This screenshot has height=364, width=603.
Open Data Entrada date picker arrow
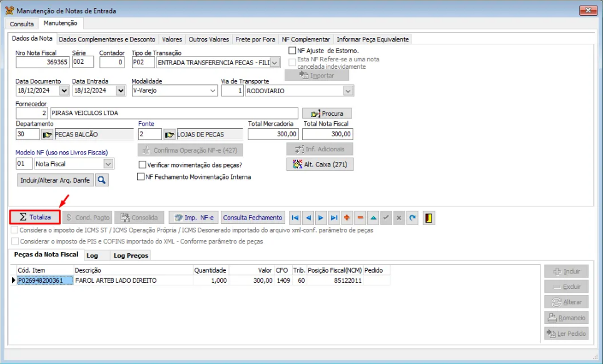[121, 91]
